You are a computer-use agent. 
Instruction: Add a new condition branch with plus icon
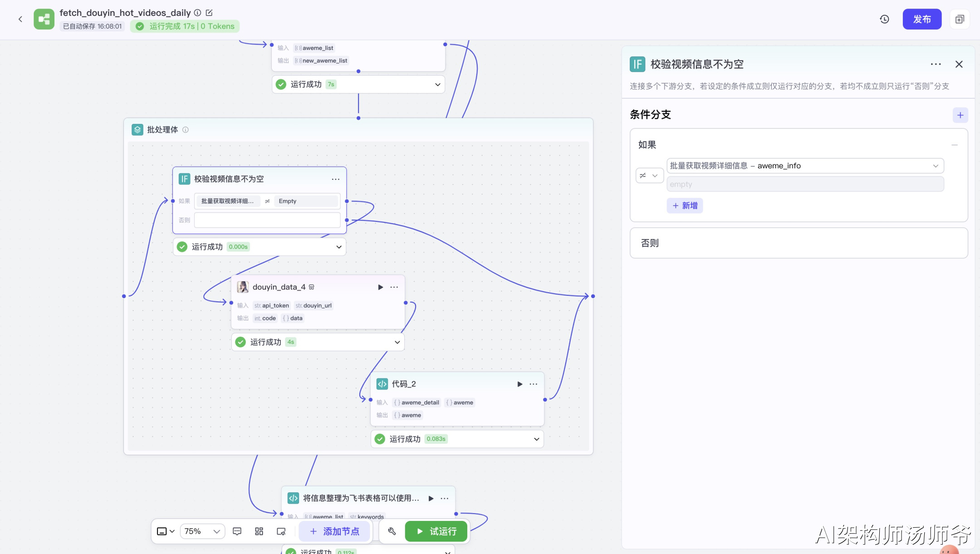(960, 115)
